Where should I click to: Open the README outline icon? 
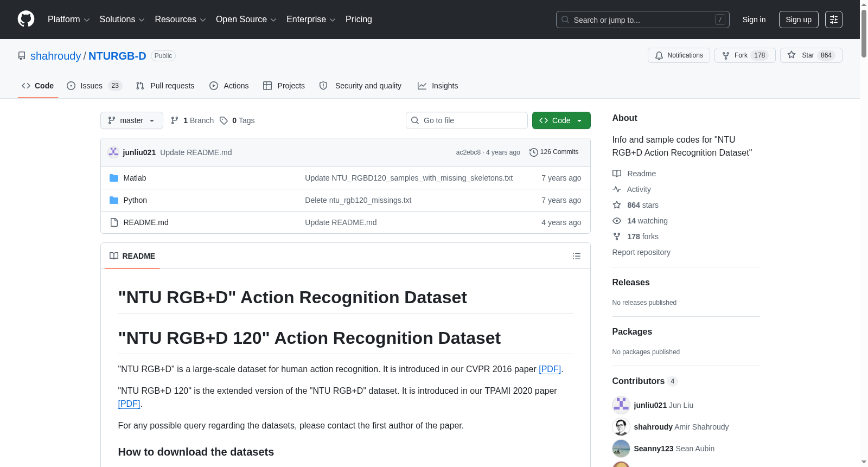point(577,256)
